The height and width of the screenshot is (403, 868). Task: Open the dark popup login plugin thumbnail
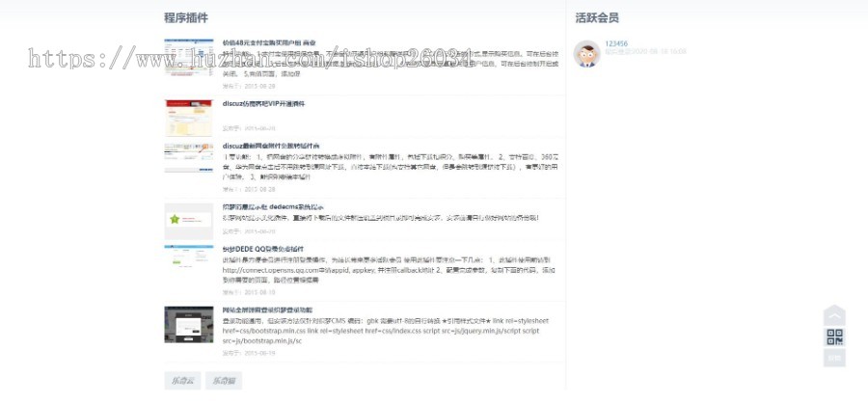(x=189, y=324)
